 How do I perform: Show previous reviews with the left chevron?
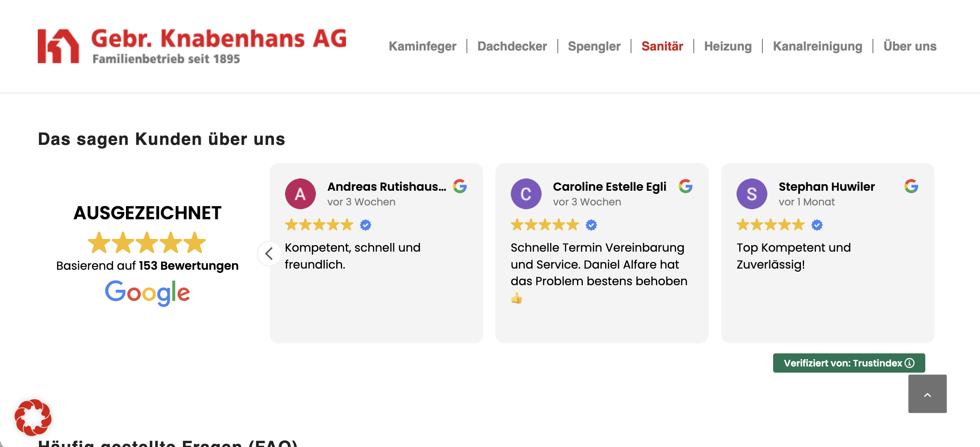click(269, 253)
